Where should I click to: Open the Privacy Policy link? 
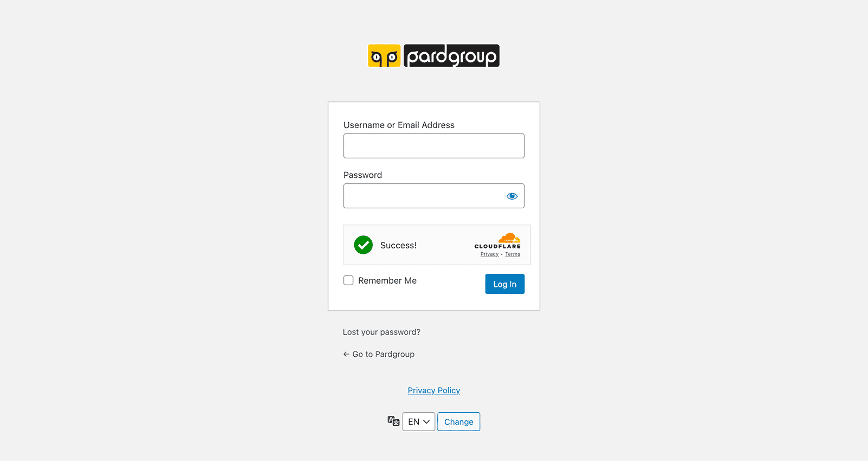pyautogui.click(x=434, y=390)
